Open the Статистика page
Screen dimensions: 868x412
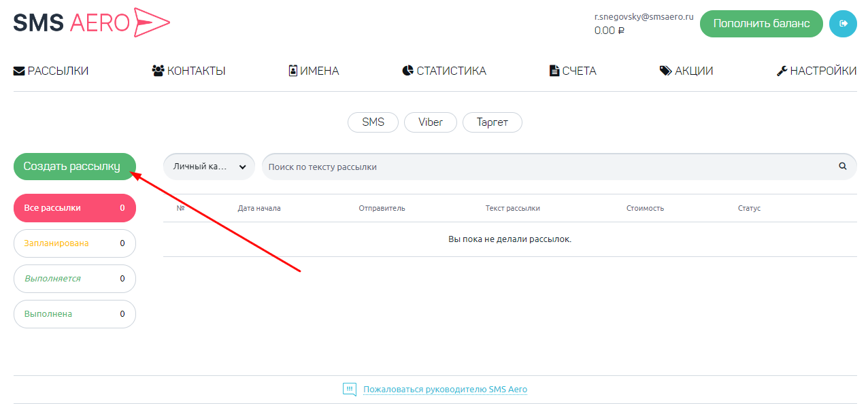(x=444, y=71)
